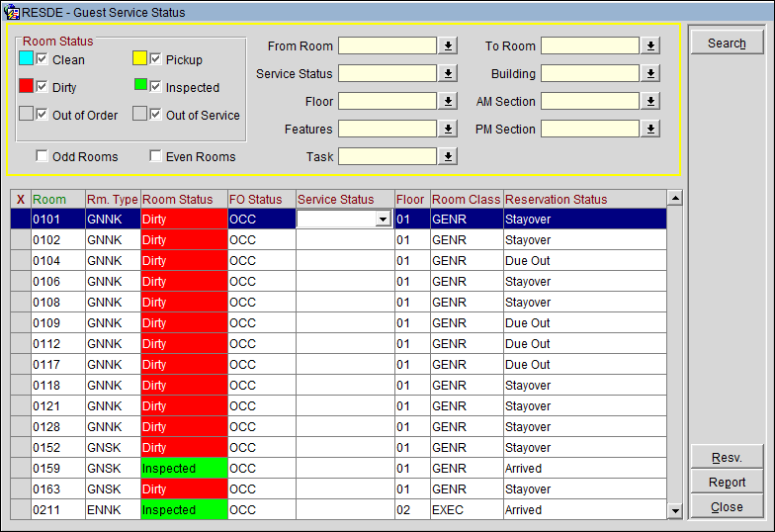775x532 pixels.
Task: Open the Features lookup arrow
Action: pyautogui.click(x=448, y=129)
